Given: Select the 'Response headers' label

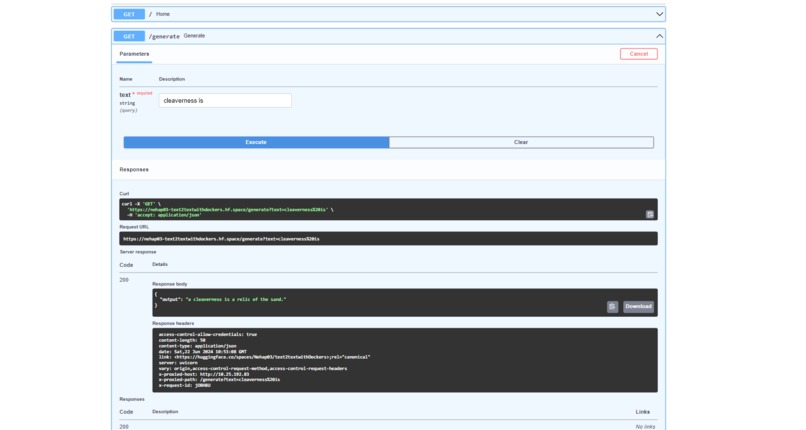Looking at the screenshot, I should pyautogui.click(x=173, y=323).
